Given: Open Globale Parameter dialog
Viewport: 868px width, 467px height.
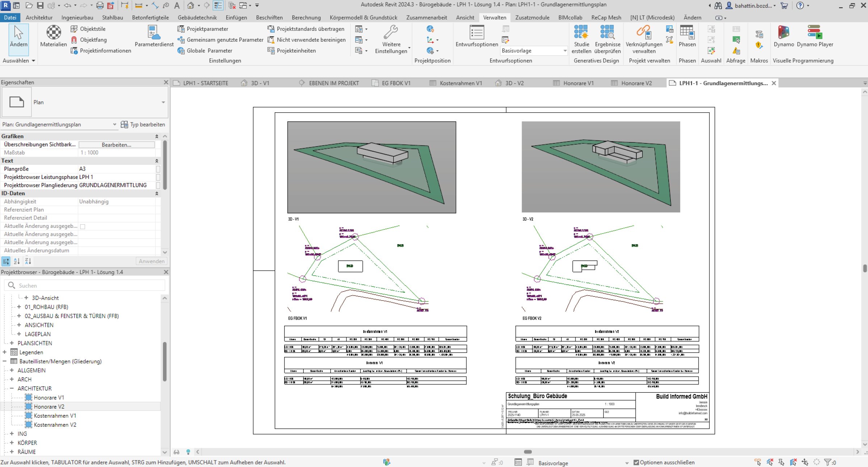Looking at the screenshot, I should click(x=205, y=51).
